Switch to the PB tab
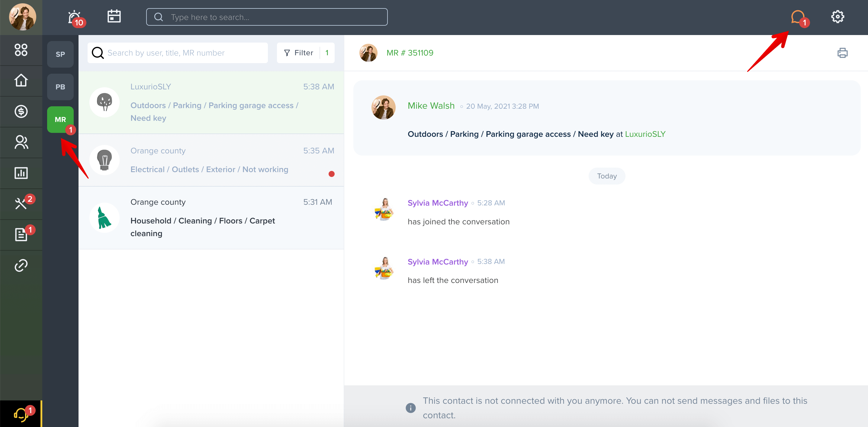868x427 pixels. pos(60,87)
